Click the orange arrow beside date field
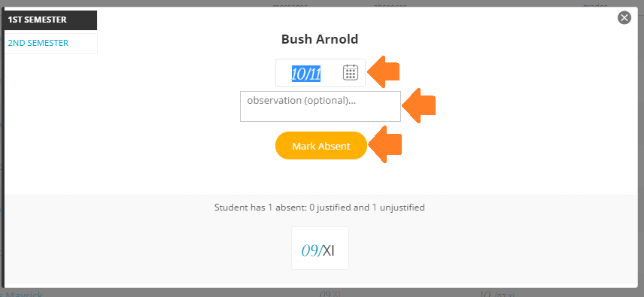The height and width of the screenshot is (297, 644). click(383, 72)
